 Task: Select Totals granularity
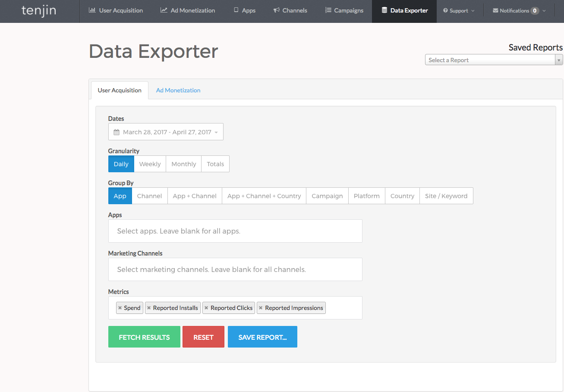(215, 164)
